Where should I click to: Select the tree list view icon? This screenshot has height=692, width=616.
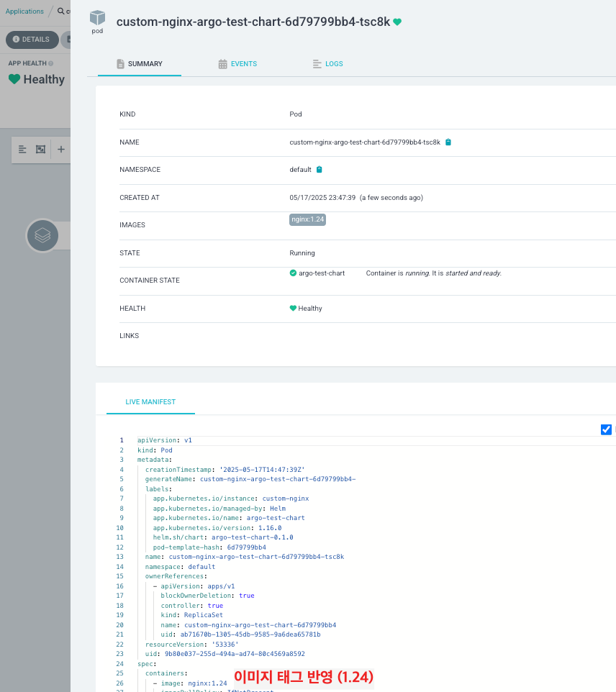click(22, 149)
